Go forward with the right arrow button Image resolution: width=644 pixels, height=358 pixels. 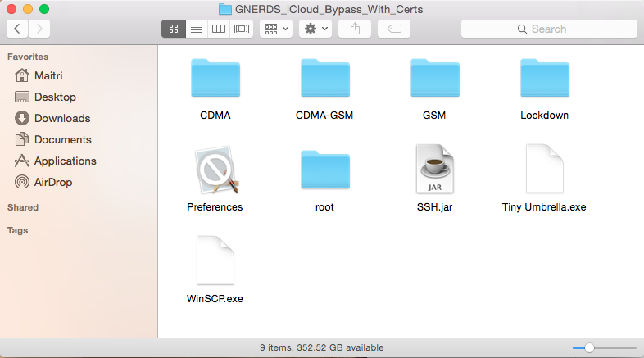pos(39,29)
